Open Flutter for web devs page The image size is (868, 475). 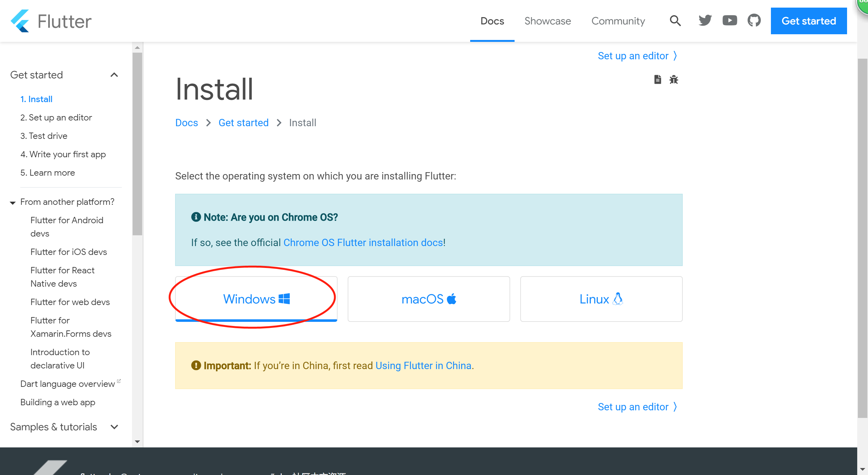(70, 302)
